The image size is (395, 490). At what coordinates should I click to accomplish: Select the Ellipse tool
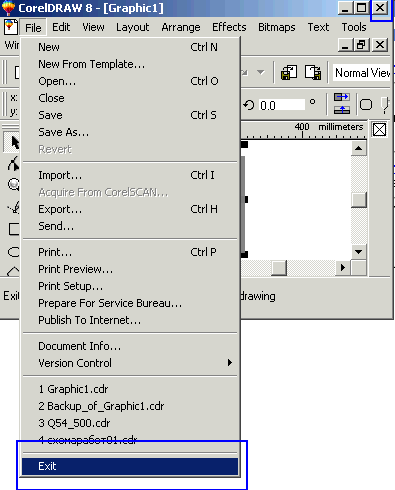(x=14, y=252)
